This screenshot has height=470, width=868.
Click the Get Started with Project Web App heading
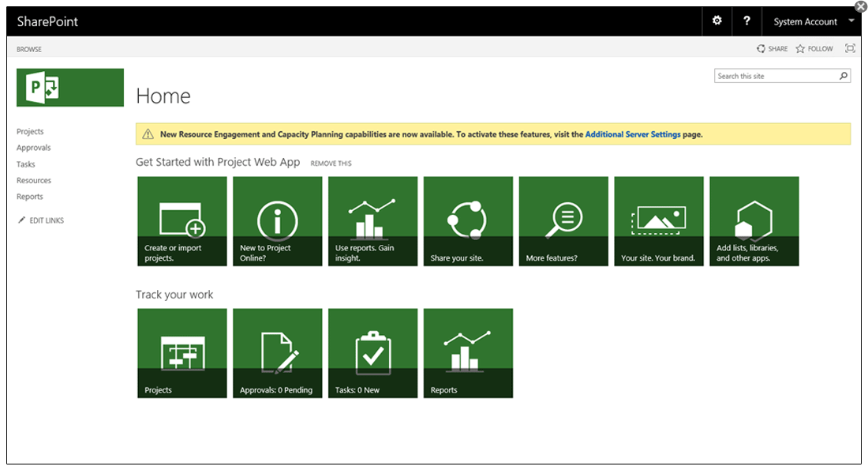[x=218, y=162]
